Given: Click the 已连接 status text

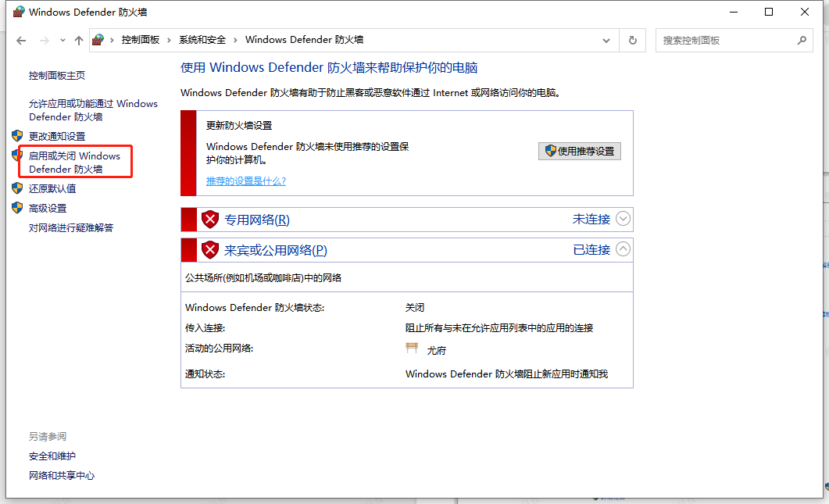Looking at the screenshot, I should click(591, 249).
